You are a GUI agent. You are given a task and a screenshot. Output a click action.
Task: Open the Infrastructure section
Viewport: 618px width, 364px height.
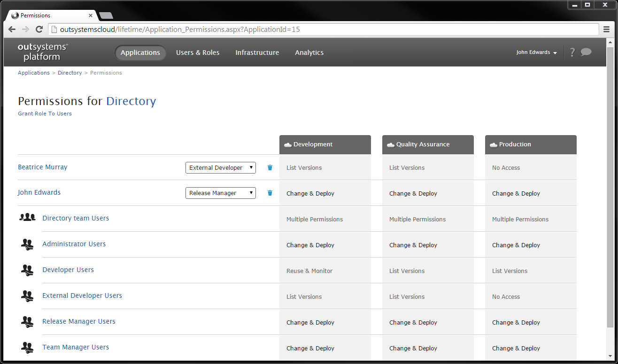click(x=257, y=53)
